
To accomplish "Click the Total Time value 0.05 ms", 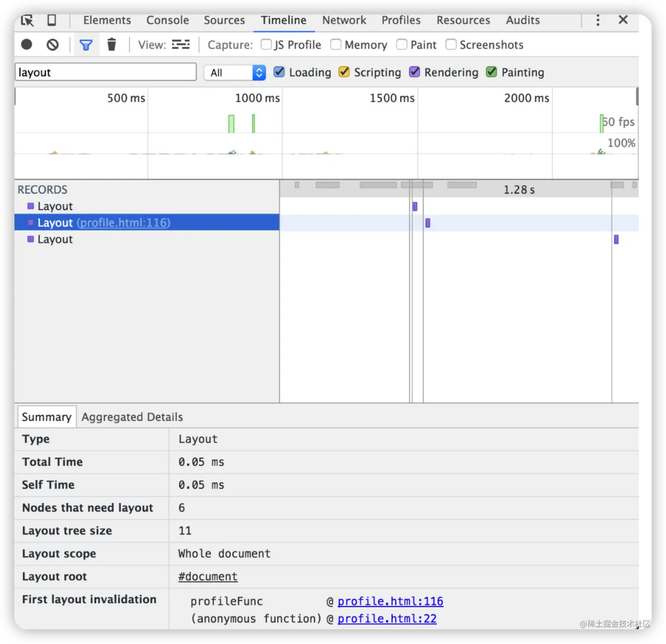I will click(201, 462).
